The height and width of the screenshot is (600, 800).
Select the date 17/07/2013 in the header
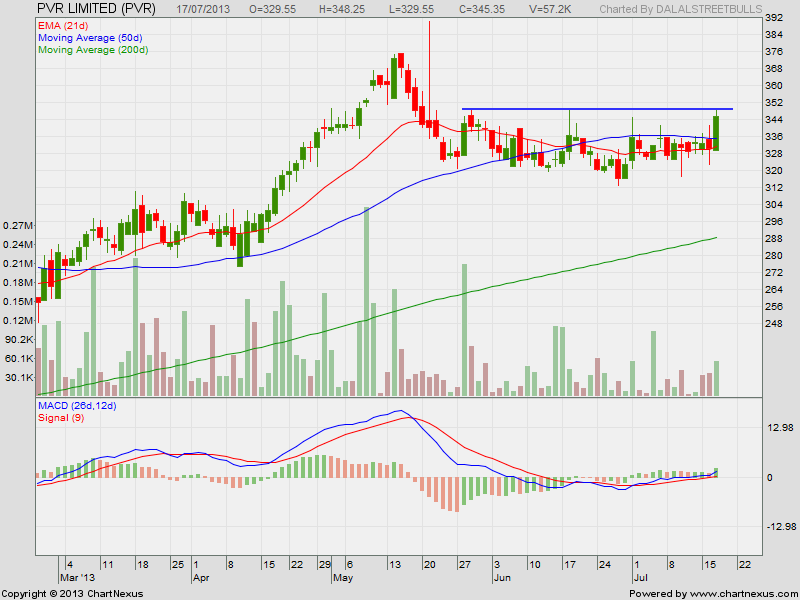(203, 9)
